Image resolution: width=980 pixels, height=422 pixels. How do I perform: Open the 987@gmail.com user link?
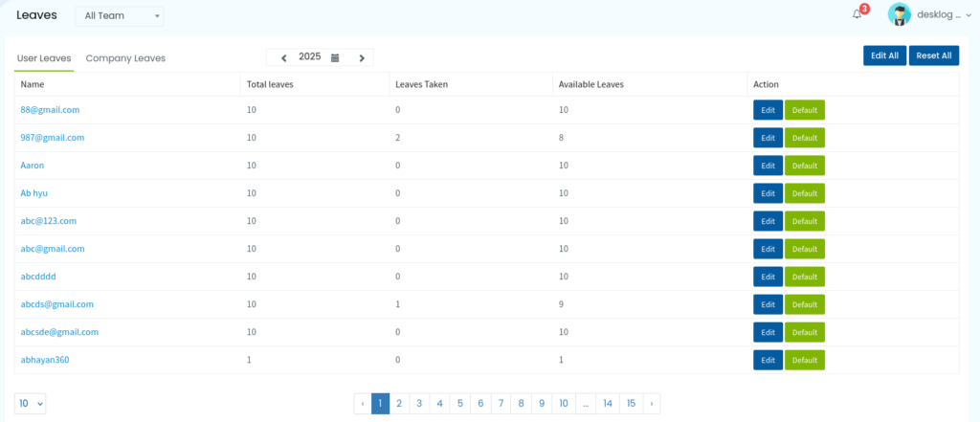[53, 138]
